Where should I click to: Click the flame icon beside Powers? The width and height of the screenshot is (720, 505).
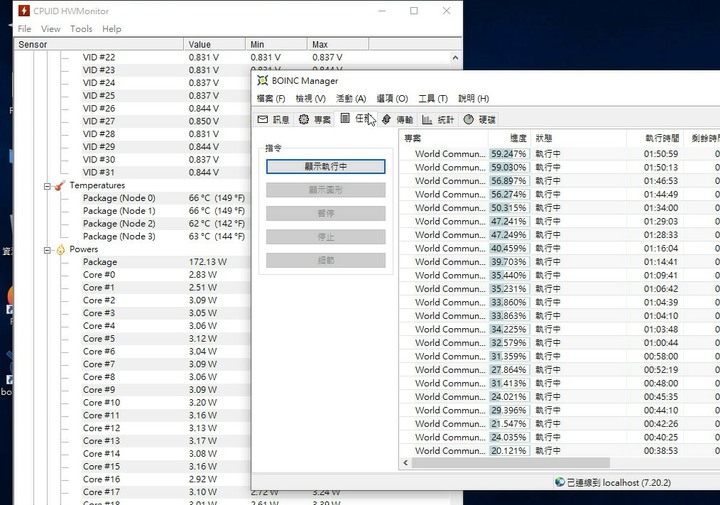61,250
